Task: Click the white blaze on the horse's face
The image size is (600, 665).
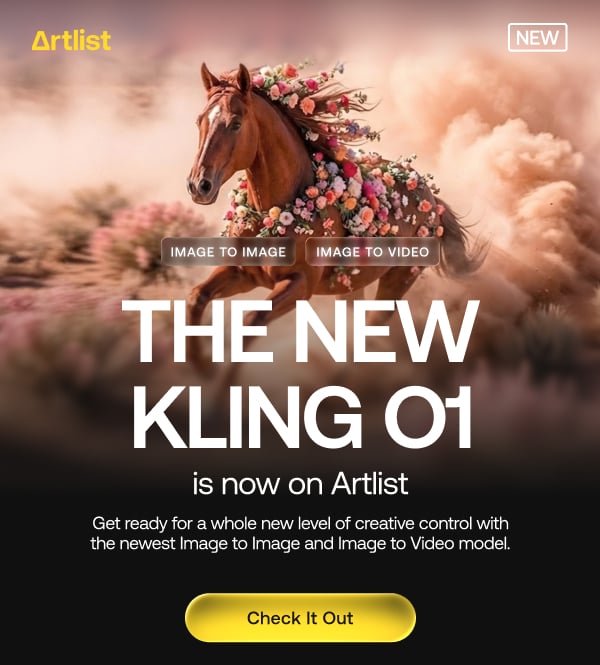Action: coord(211,127)
